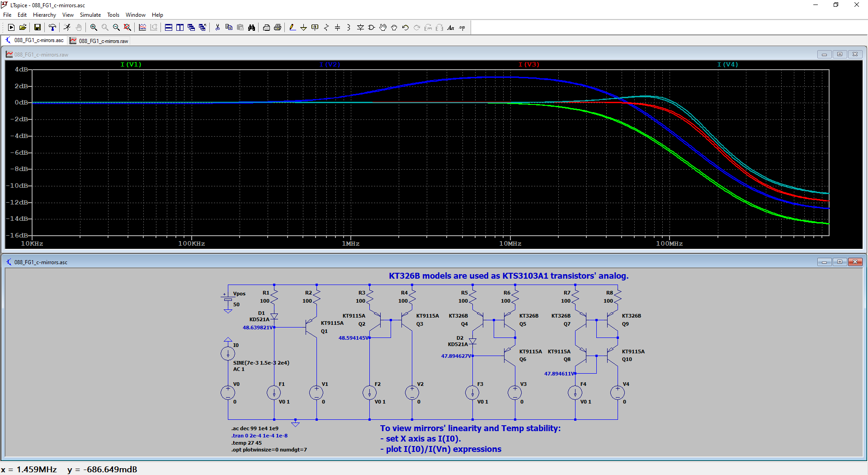Tile windows horizontally using toolbar icon
Viewport: 868px width, 475px height.
coord(169,28)
